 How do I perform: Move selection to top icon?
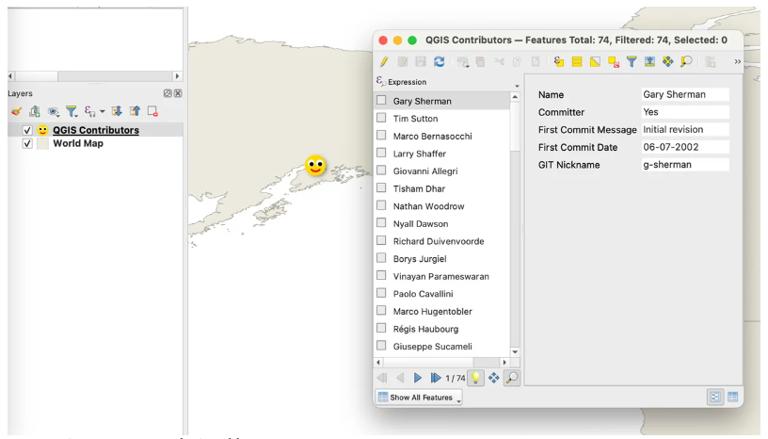pos(649,62)
